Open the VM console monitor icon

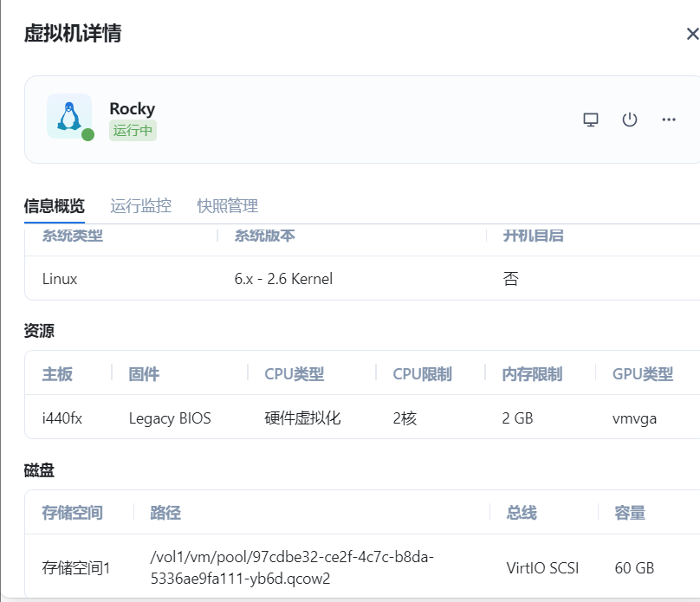coord(591,120)
